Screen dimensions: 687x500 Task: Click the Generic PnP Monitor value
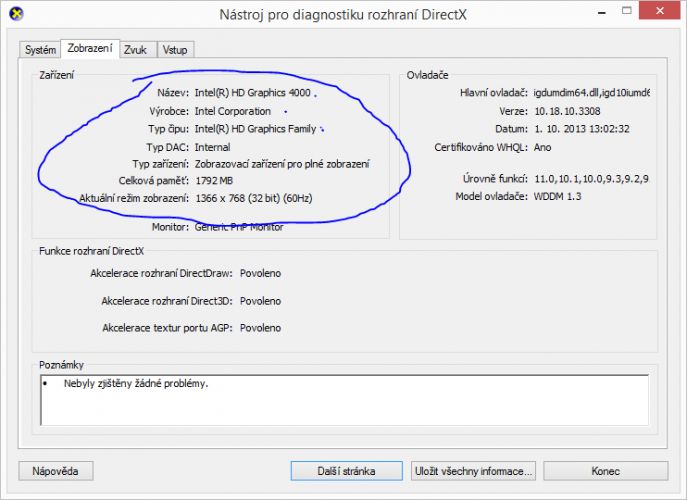239,227
